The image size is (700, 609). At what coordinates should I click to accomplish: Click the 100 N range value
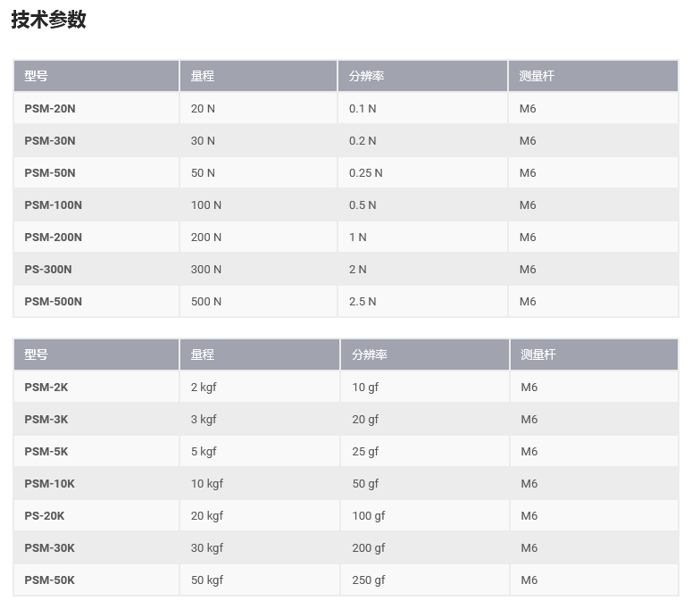click(206, 205)
